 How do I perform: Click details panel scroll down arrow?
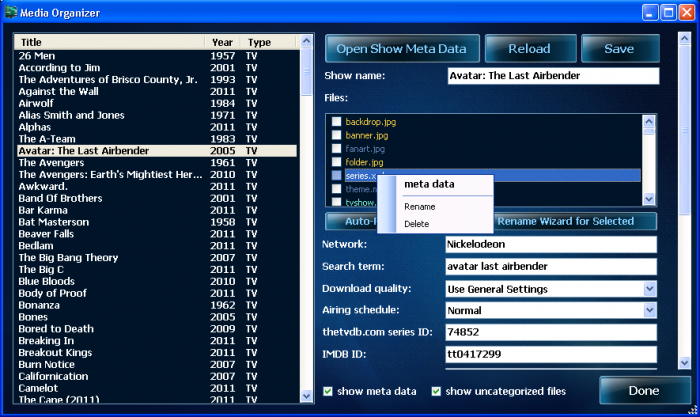pyautogui.click(x=684, y=363)
